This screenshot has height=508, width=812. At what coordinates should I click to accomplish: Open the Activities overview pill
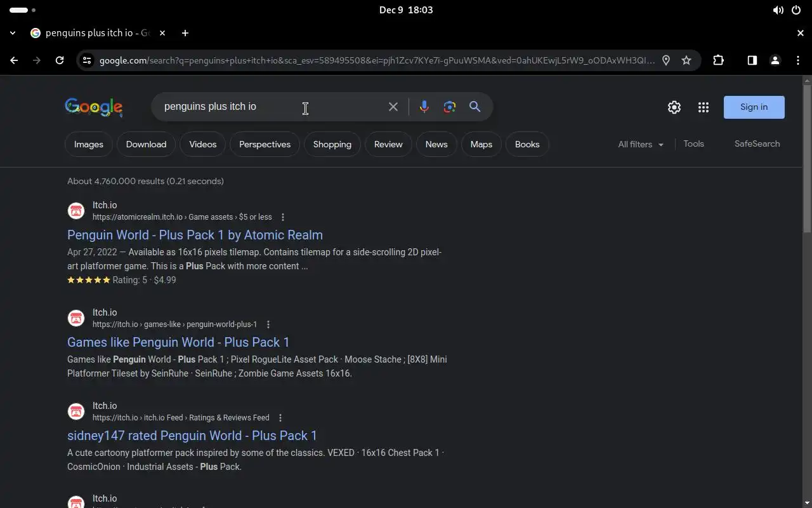(x=23, y=10)
